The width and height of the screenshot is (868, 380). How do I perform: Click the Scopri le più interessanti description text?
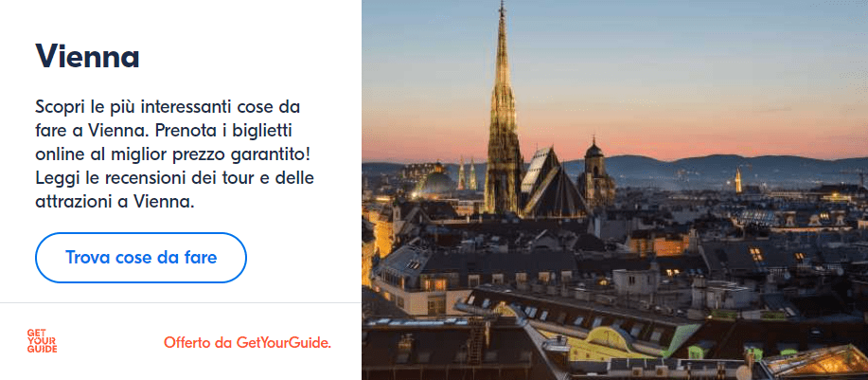(174, 154)
